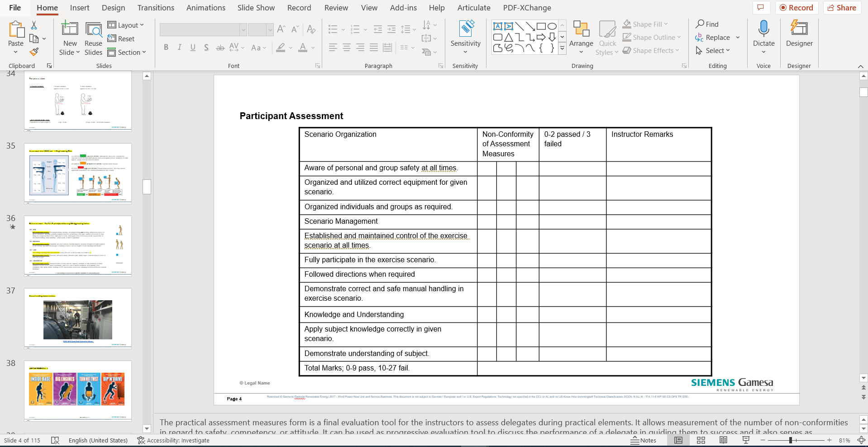Click the Reading View icon
Screen dimensions: 868x447
pos(723,440)
